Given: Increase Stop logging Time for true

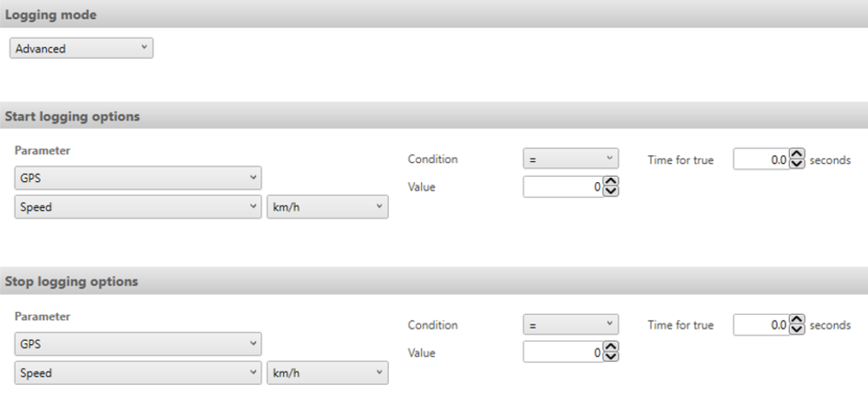Looking at the screenshot, I should tap(797, 319).
